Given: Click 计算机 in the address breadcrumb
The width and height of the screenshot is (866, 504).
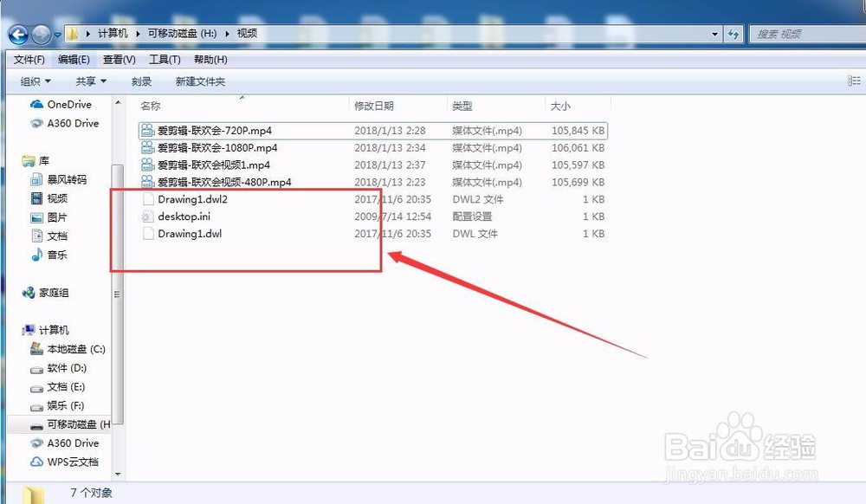Looking at the screenshot, I should [x=113, y=34].
